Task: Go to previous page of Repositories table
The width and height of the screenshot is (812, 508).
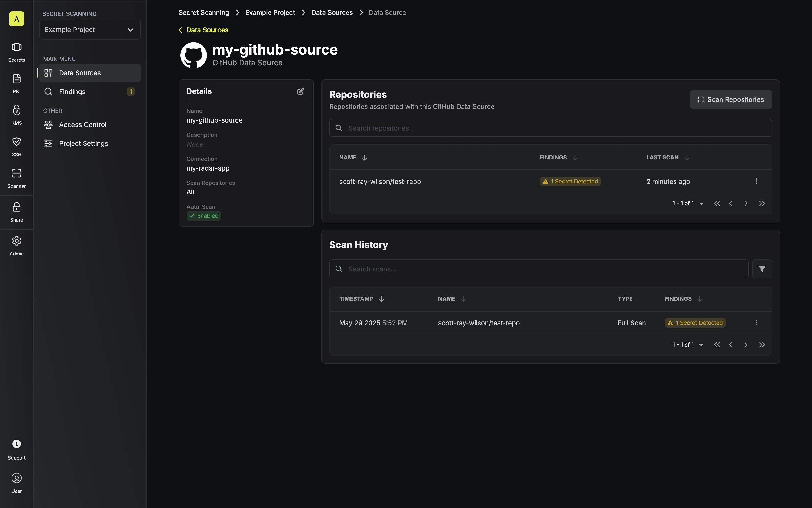Action: 730,204
